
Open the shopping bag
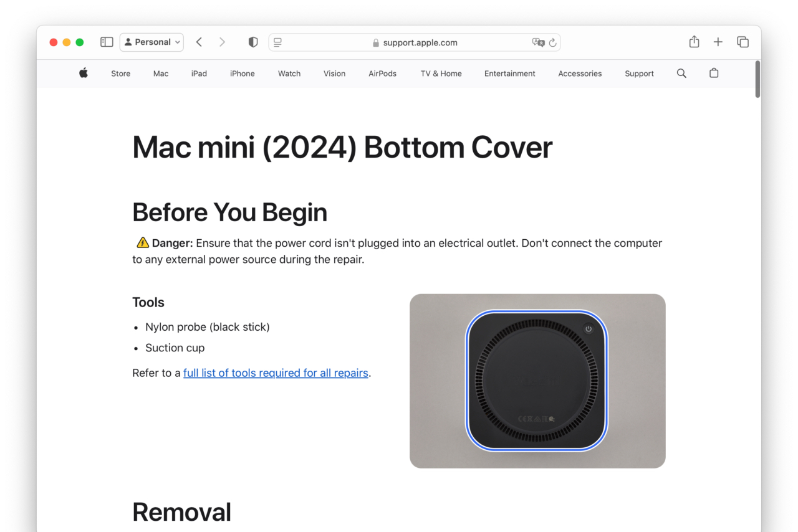pyautogui.click(x=714, y=73)
